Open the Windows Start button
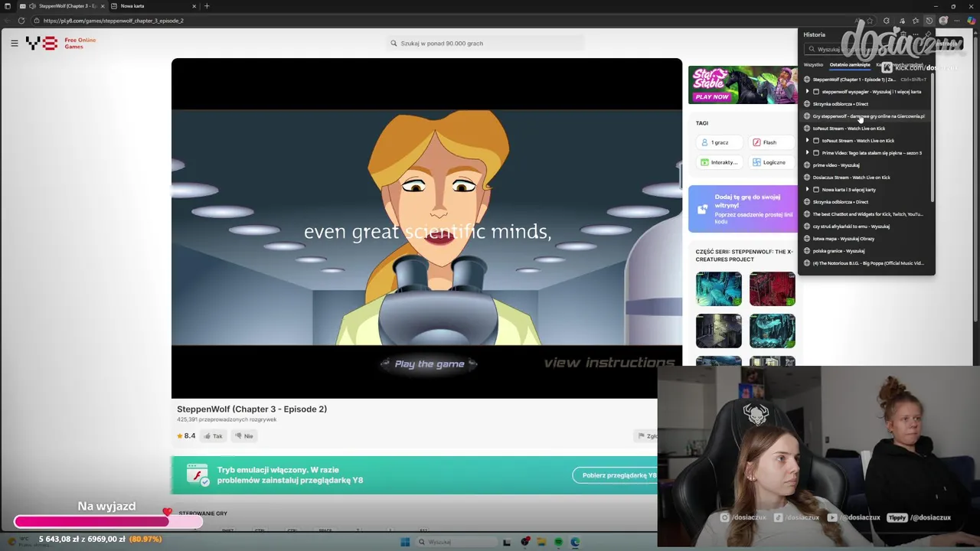The width and height of the screenshot is (980, 551). (x=404, y=542)
